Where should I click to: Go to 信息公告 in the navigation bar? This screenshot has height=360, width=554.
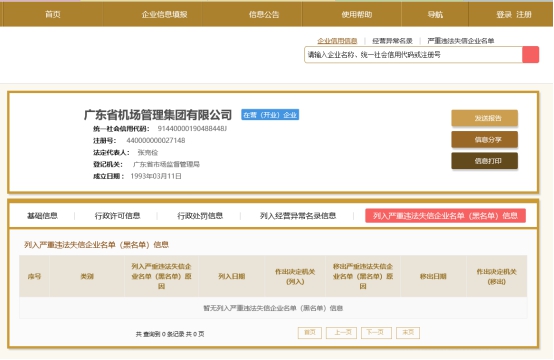[264, 14]
